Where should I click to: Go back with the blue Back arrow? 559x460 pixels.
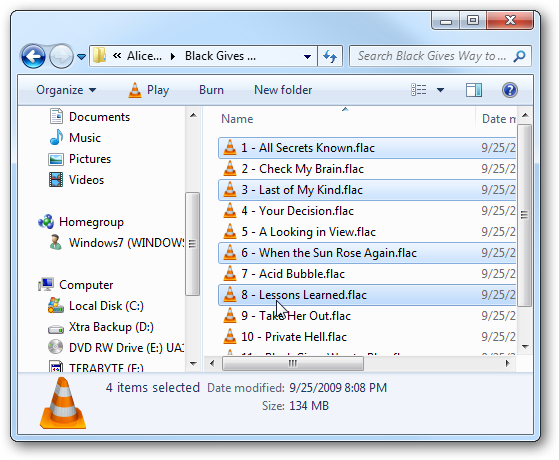tap(33, 56)
